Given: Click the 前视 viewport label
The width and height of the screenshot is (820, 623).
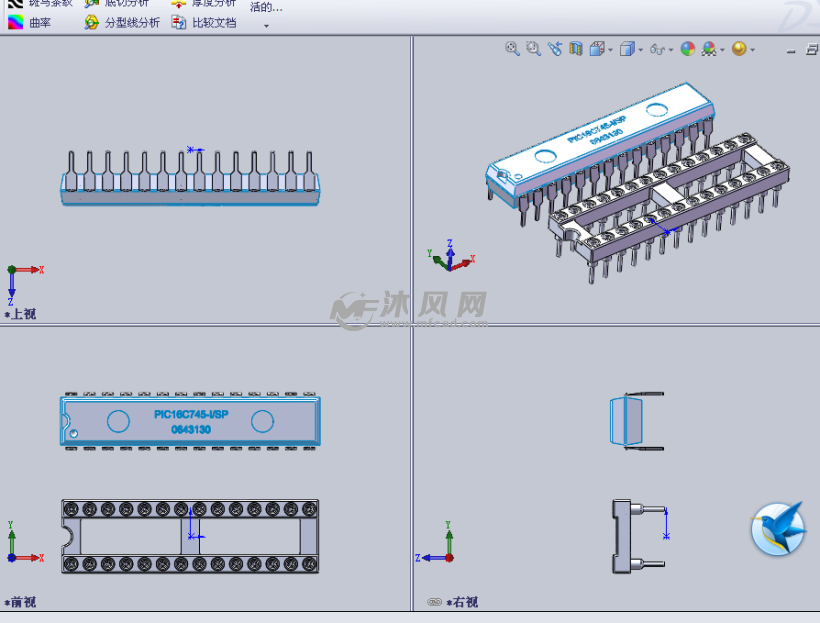Looking at the screenshot, I should point(20,602).
